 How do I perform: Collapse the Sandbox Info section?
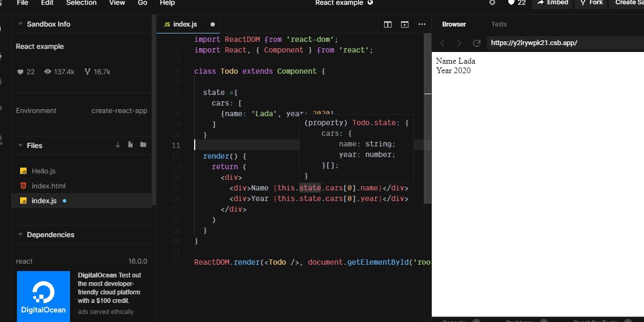pos(20,24)
